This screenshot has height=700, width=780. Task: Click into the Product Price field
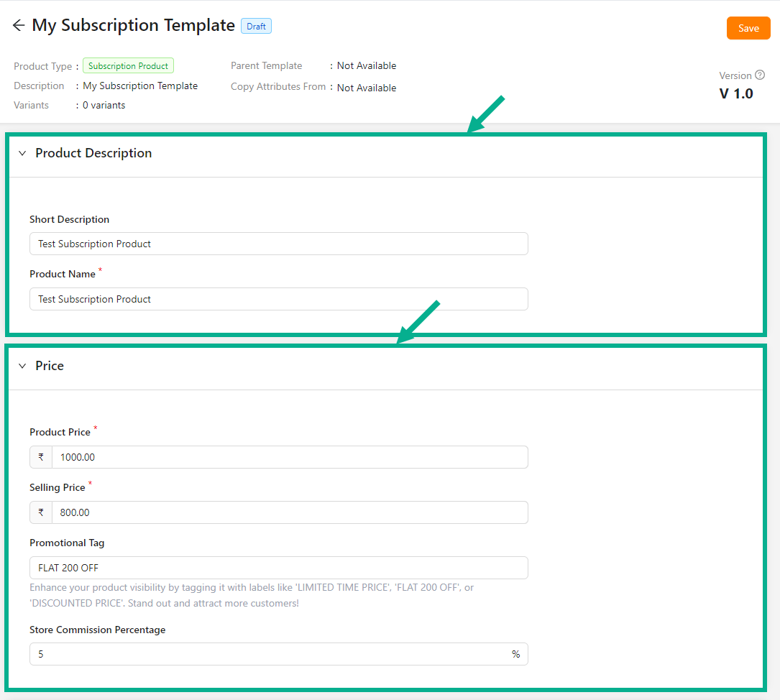coord(289,457)
